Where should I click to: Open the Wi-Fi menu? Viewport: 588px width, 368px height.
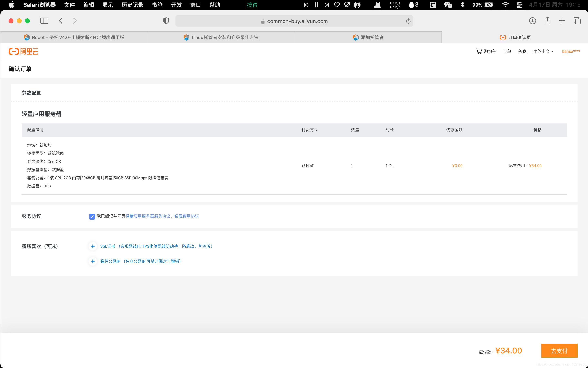pos(505,5)
